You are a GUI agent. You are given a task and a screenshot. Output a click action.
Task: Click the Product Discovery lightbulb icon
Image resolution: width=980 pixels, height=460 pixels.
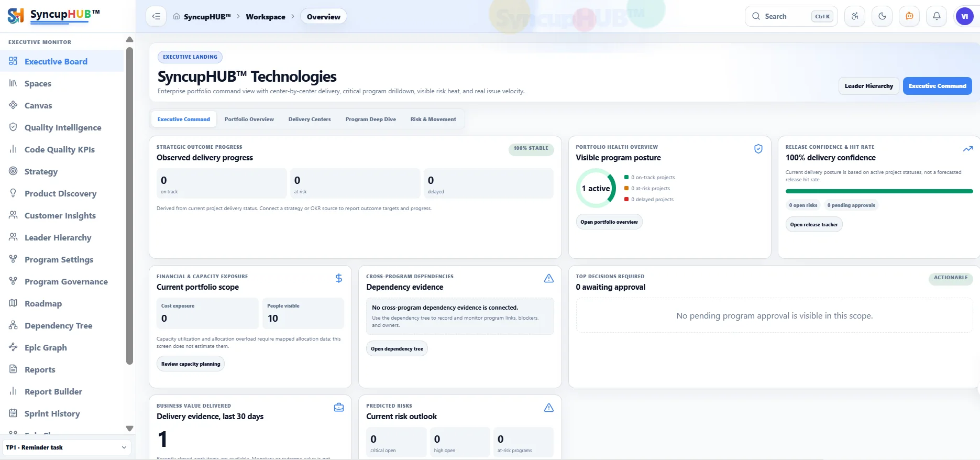13,193
